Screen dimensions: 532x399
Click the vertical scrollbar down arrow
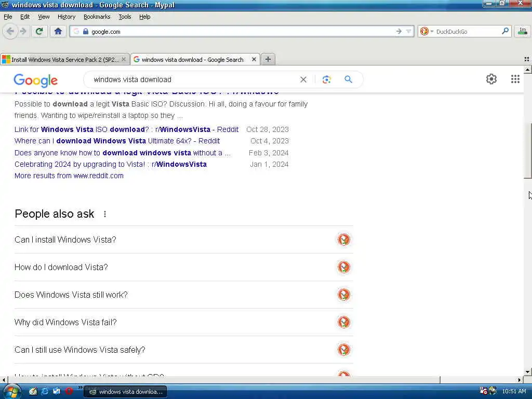[x=527, y=372]
